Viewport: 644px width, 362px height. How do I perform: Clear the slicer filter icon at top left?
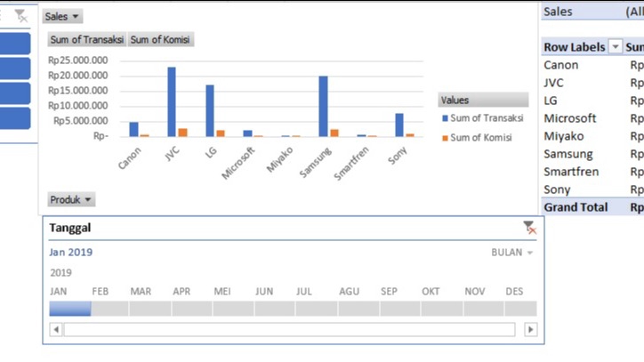20,16
